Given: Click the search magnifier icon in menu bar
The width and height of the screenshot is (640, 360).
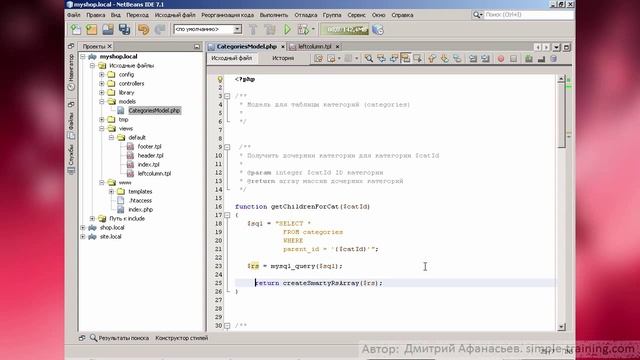Looking at the screenshot, I should (x=476, y=15).
